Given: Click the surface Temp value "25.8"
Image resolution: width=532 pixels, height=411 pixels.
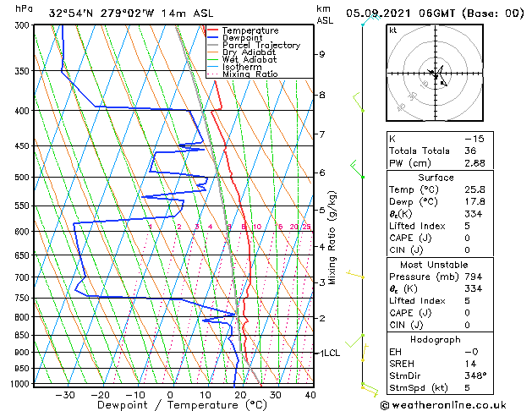Looking at the screenshot, I should pyautogui.click(x=474, y=189).
